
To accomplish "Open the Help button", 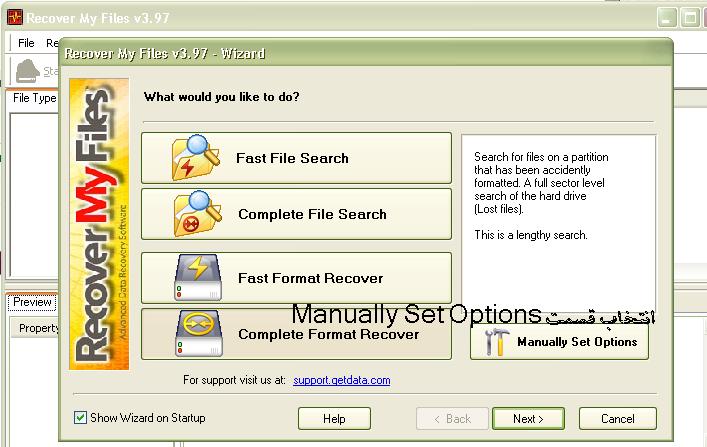I will click(x=334, y=419).
